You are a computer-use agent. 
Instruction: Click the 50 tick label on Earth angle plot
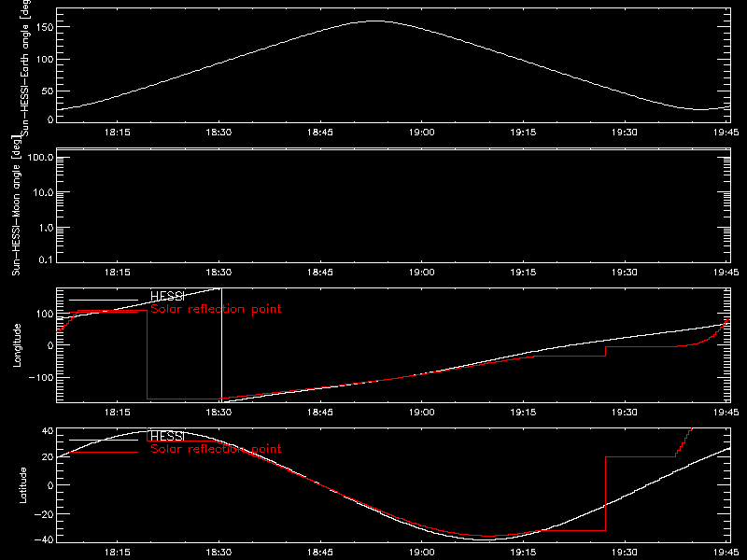[x=48, y=91]
